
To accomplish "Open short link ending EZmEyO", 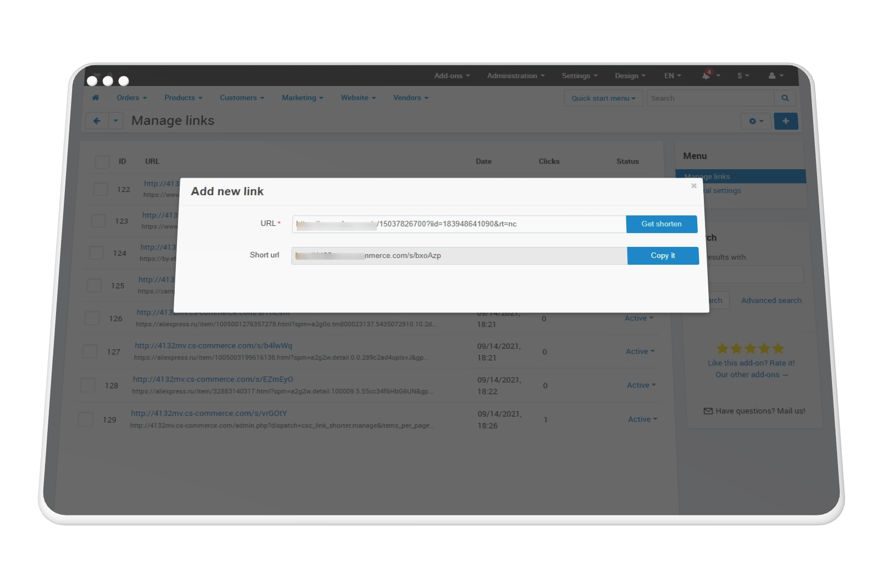I will click(213, 379).
